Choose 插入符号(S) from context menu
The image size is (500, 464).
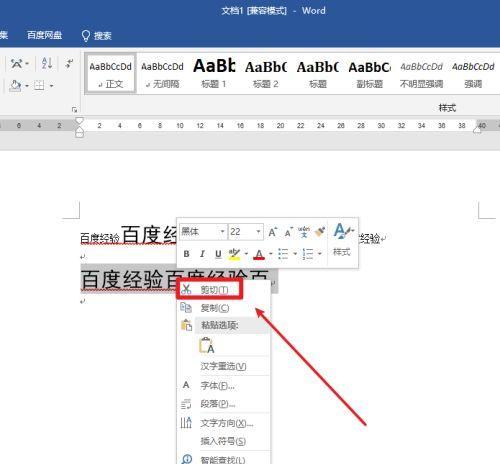pos(224,441)
